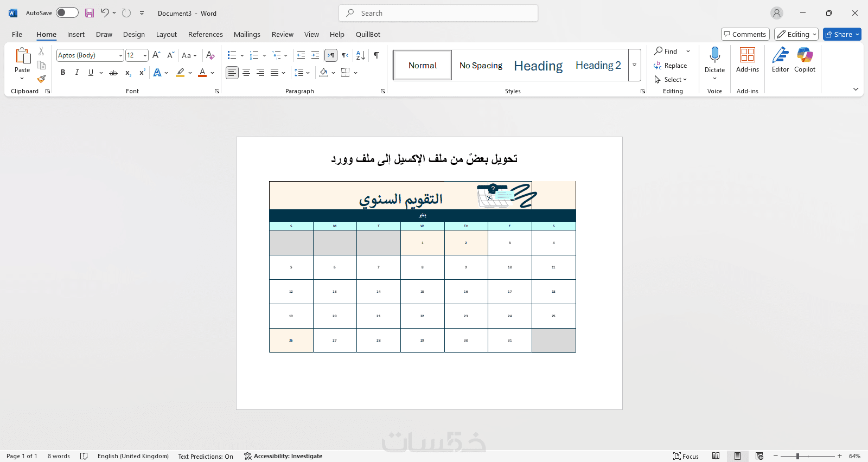Click the Search box in title bar
Image resolution: width=868 pixels, height=462 pixels.
tap(438, 13)
